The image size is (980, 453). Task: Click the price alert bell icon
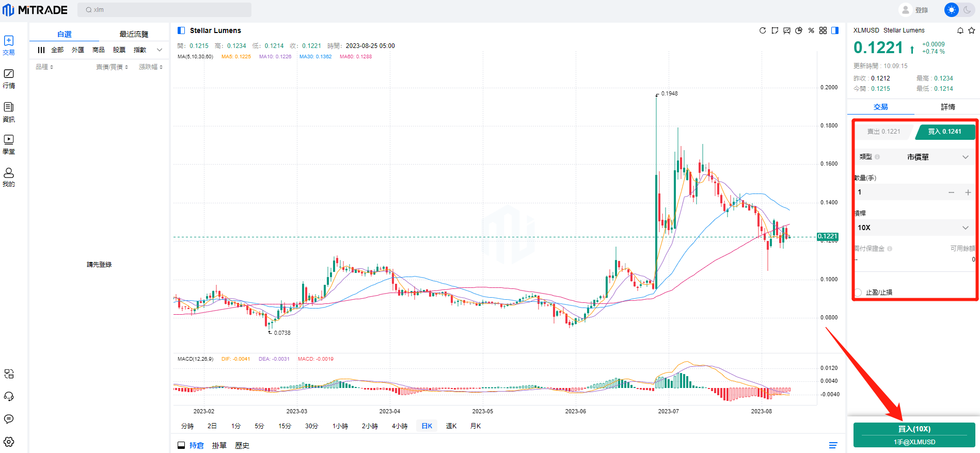(960, 30)
